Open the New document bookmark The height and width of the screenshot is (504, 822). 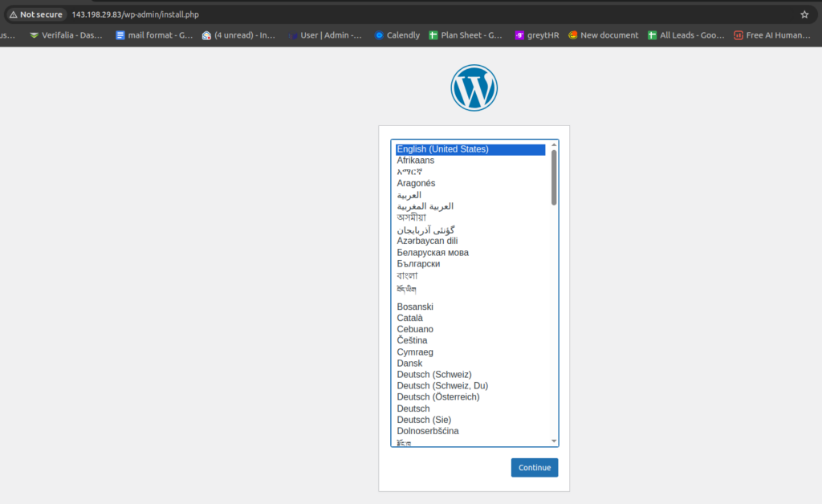(x=604, y=35)
